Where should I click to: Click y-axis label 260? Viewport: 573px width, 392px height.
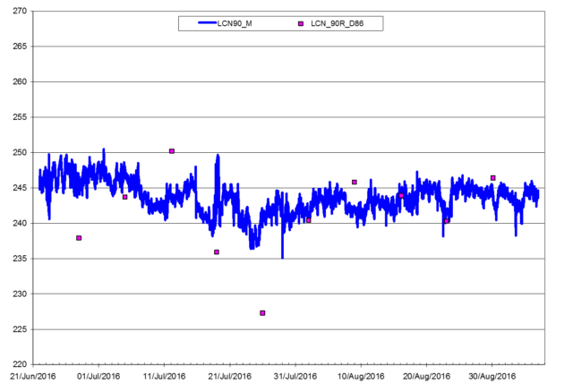(20, 81)
